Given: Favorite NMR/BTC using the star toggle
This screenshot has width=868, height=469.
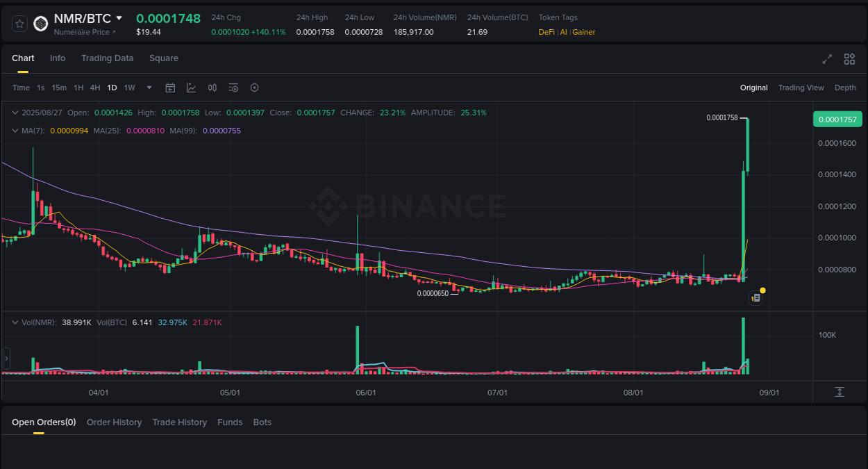Looking at the screenshot, I should 19,23.
